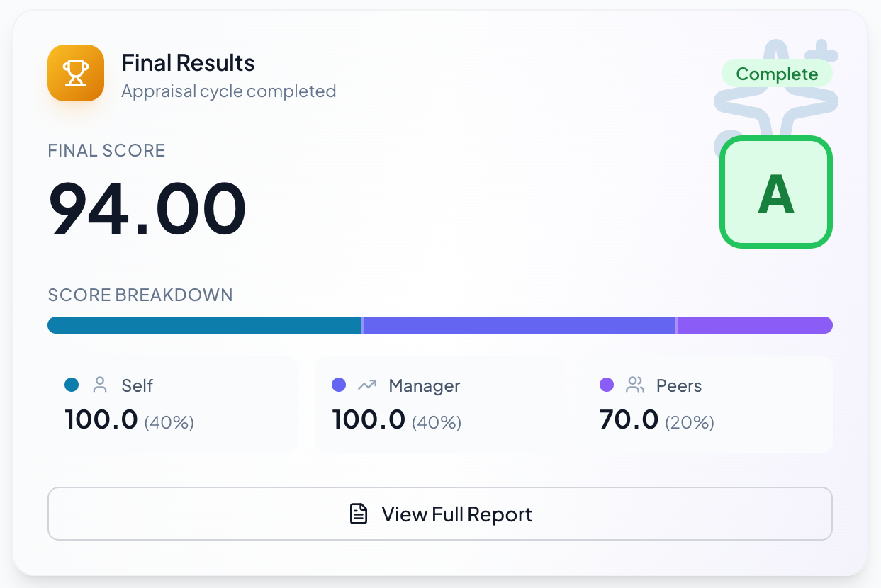Click the teal dot next to Self
The height and width of the screenshot is (588, 881).
pos(72,385)
